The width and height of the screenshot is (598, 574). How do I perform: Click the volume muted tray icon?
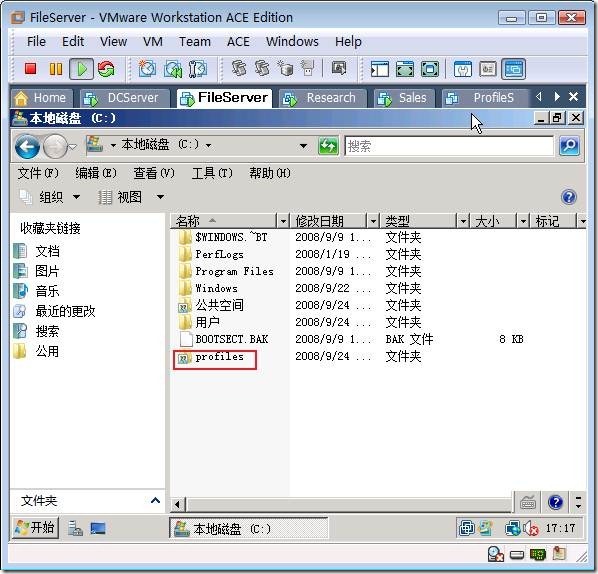(530, 528)
